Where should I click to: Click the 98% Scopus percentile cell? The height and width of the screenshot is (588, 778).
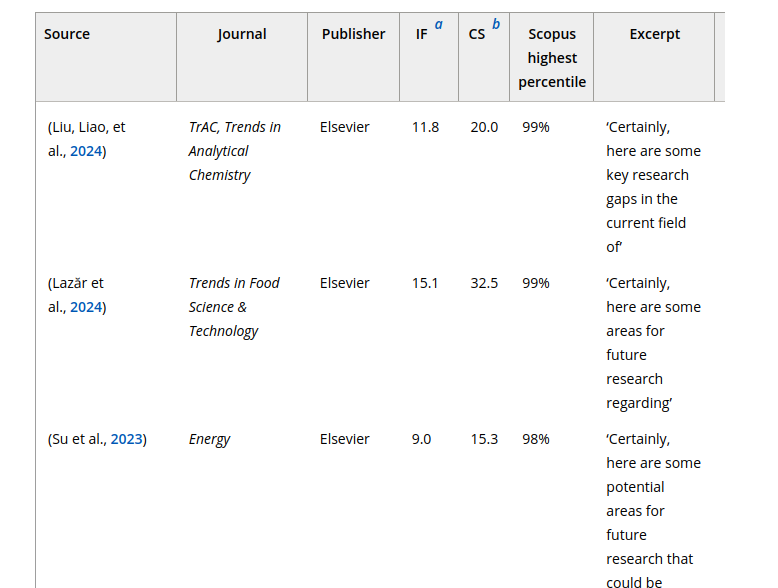point(535,439)
